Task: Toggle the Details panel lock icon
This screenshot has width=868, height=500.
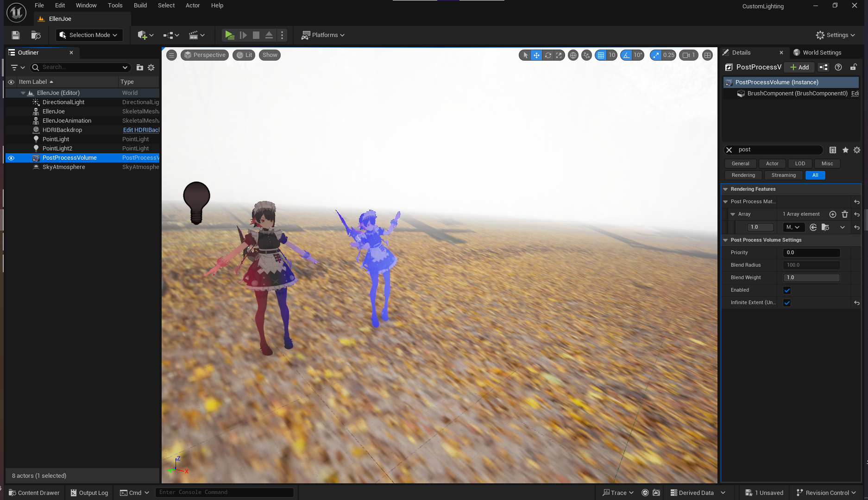Action: [853, 67]
